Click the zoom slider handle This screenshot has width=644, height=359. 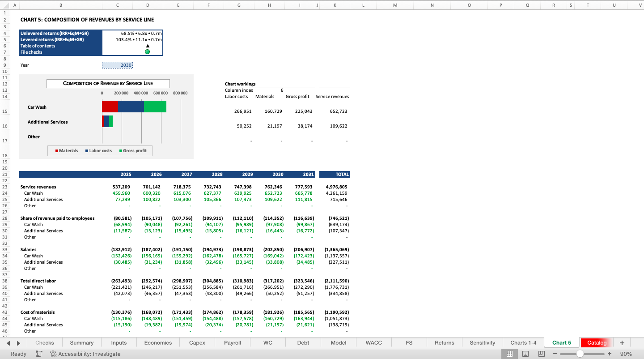[x=580, y=354]
